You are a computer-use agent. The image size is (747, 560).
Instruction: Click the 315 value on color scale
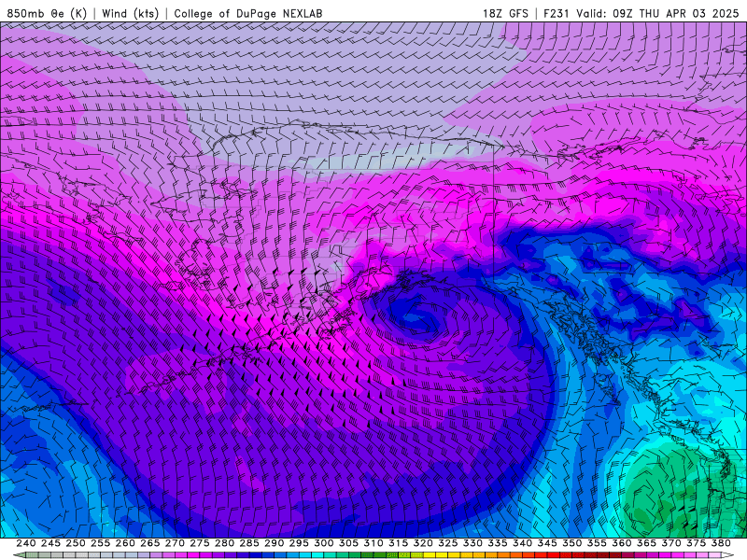[x=399, y=543]
